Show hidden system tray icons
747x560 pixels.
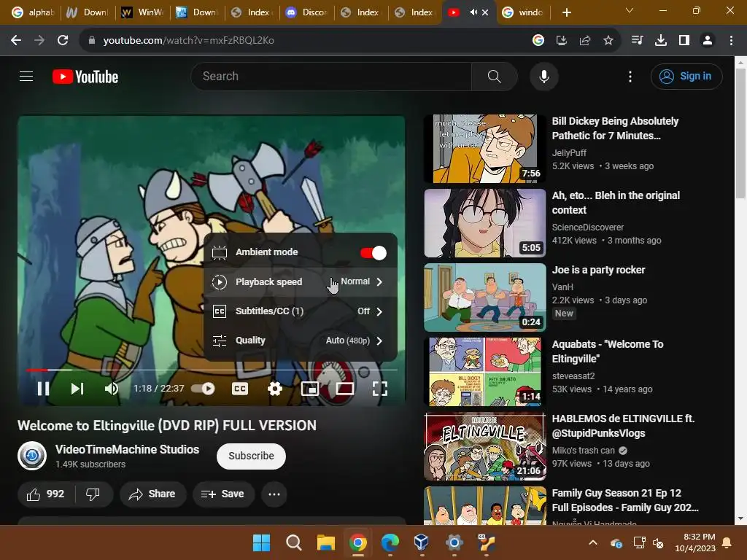pos(592,542)
